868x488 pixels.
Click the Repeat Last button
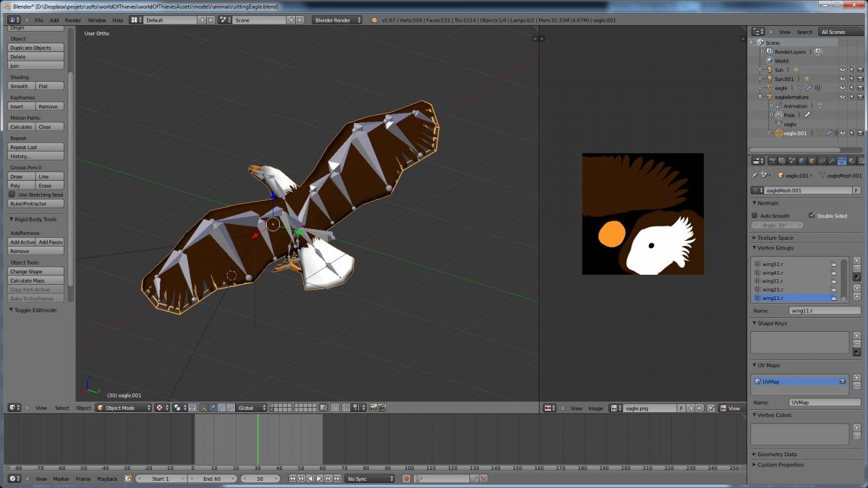(36, 147)
